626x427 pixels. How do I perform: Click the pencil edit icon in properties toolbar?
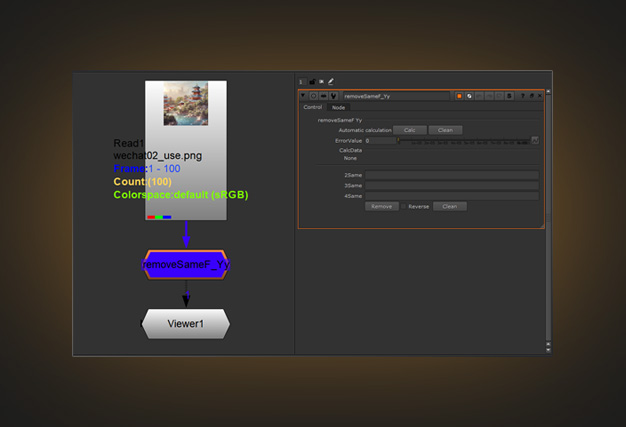(330, 80)
